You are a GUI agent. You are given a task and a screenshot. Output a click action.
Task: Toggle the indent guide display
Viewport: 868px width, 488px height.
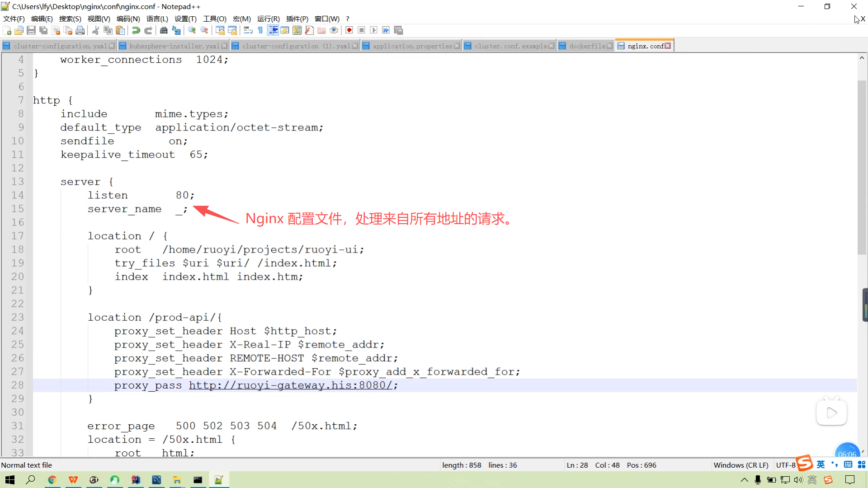pyautogui.click(x=273, y=30)
